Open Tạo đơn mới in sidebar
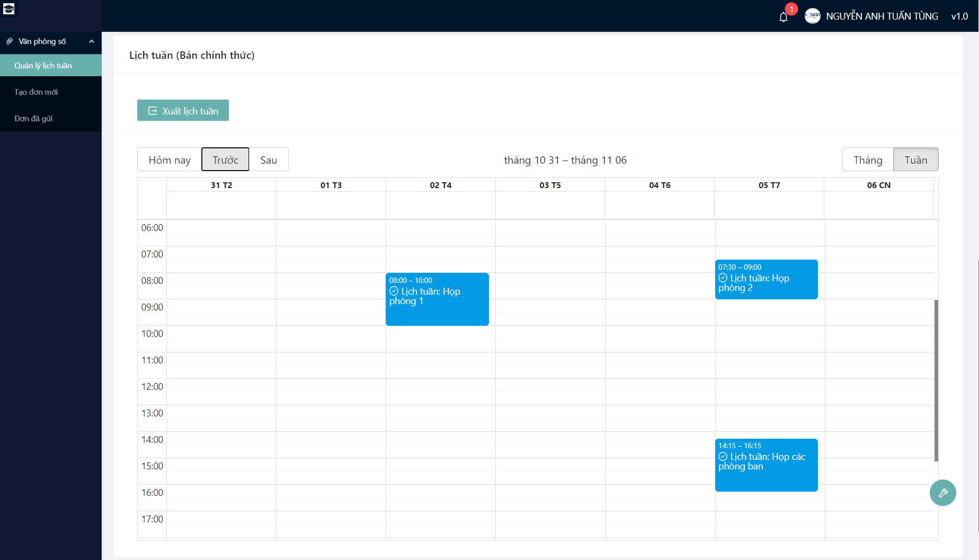979x560 pixels. (36, 92)
